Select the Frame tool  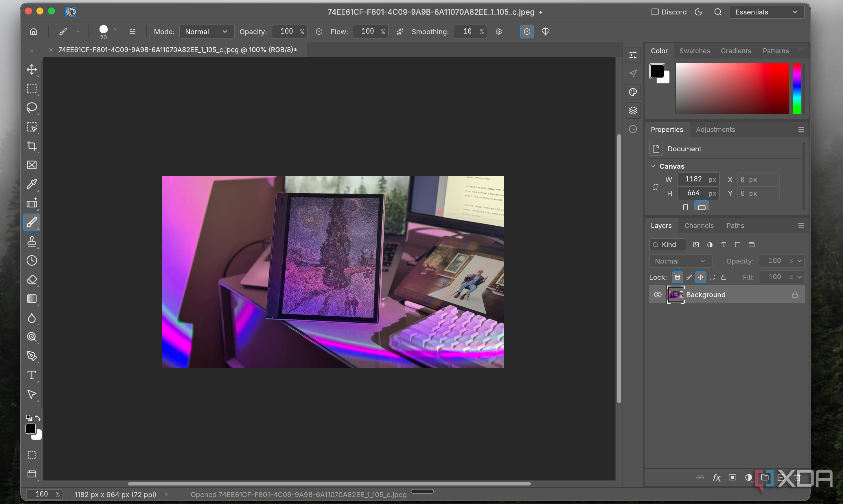click(x=32, y=165)
